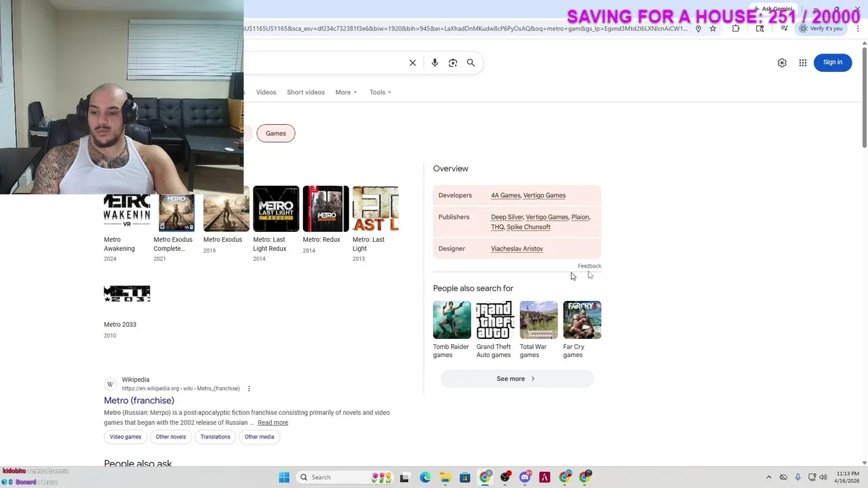
Task: Open more options dots beside Wikipedia result
Action: 249,388
